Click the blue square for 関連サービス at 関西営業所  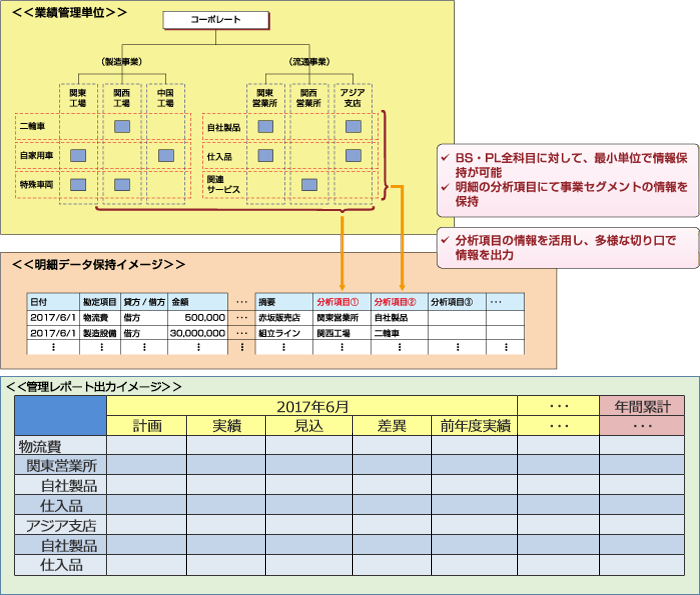tap(309, 185)
